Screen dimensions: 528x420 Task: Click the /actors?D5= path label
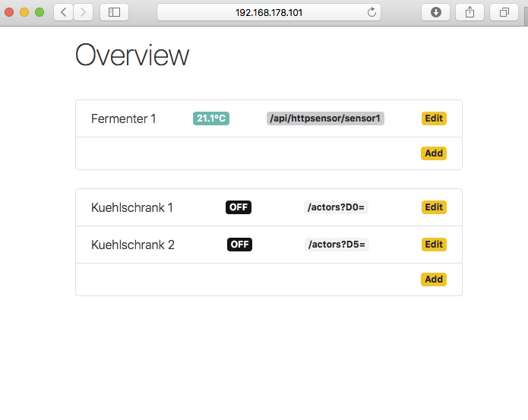click(x=337, y=245)
